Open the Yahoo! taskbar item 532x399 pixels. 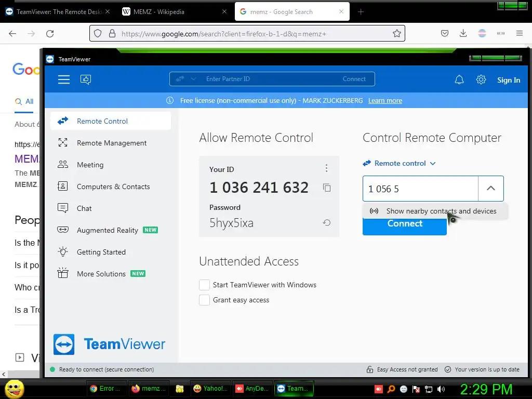coord(210,389)
